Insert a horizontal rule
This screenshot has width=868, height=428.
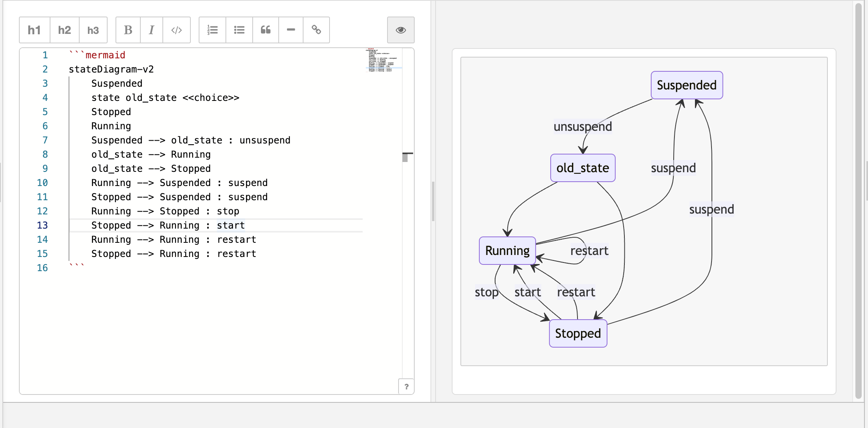pyautogui.click(x=291, y=30)
